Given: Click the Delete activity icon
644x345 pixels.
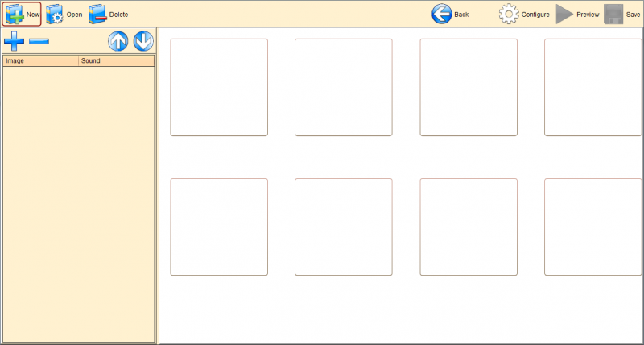Looking at the screenshot, I should (97, 15).
